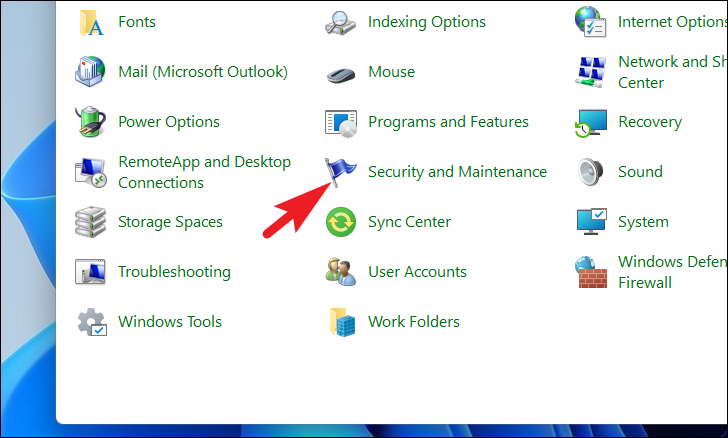Open Security and Maintenance link
The height and width of the screenshot is (438, 728).
(x=457, y=172)
